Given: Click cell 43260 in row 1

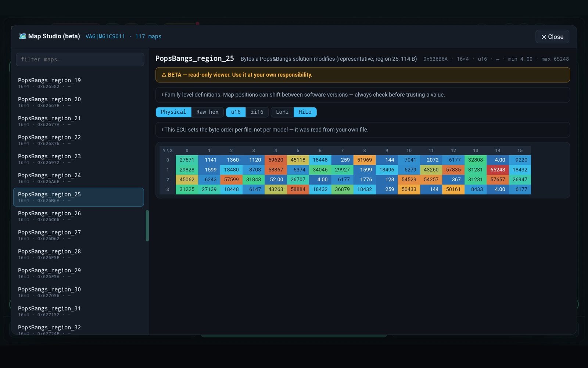Looking at the screenshot, I should (x=431, y=170).
